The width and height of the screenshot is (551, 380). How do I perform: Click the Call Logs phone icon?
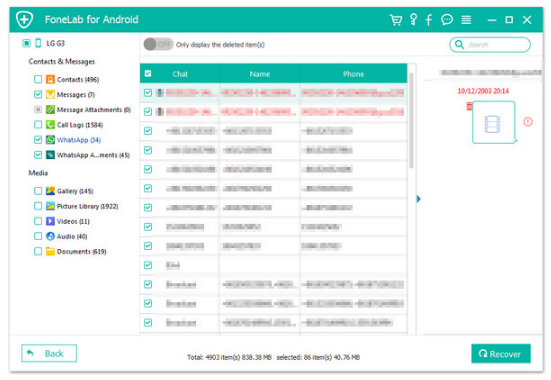[x=50, y=125]
